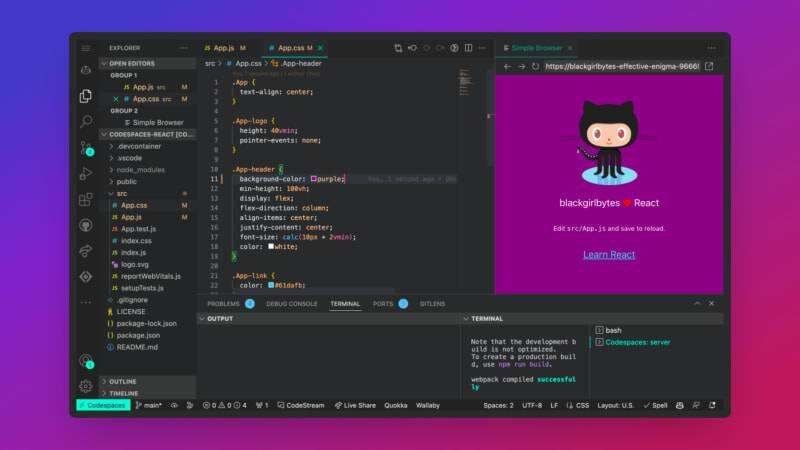
Task: Reload the Simple Browser page
Action: pyautogui.click(x=535, y=66)
